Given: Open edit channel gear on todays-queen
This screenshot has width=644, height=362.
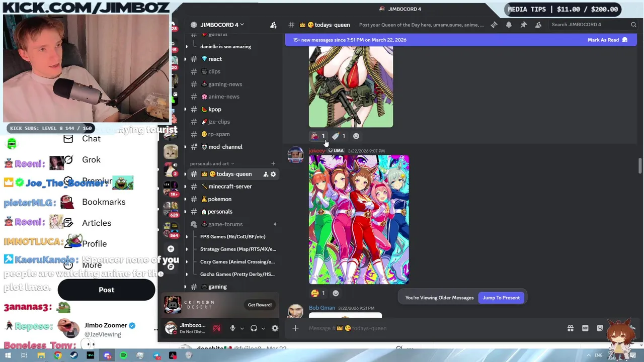Looking at the screenshot, I should [273, 174].
